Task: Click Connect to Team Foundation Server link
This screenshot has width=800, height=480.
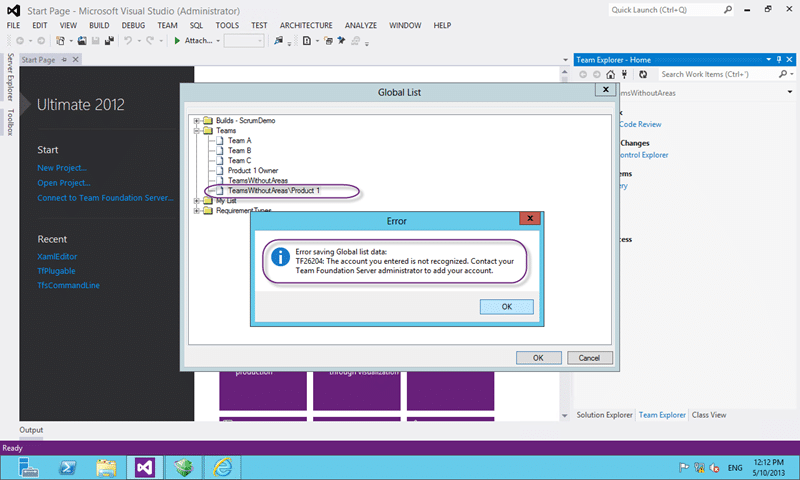Action: tap(105, 198)
